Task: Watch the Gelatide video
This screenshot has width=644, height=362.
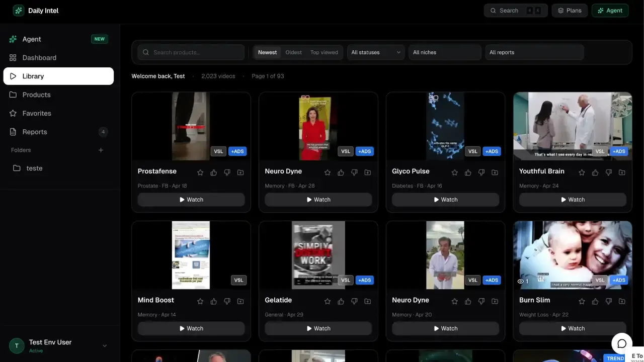Action: (318, 328)
